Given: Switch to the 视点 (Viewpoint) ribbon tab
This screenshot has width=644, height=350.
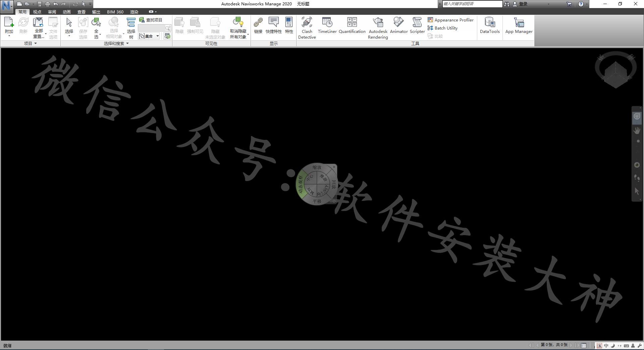Looking at the screenshot, I should coord(37,12).
